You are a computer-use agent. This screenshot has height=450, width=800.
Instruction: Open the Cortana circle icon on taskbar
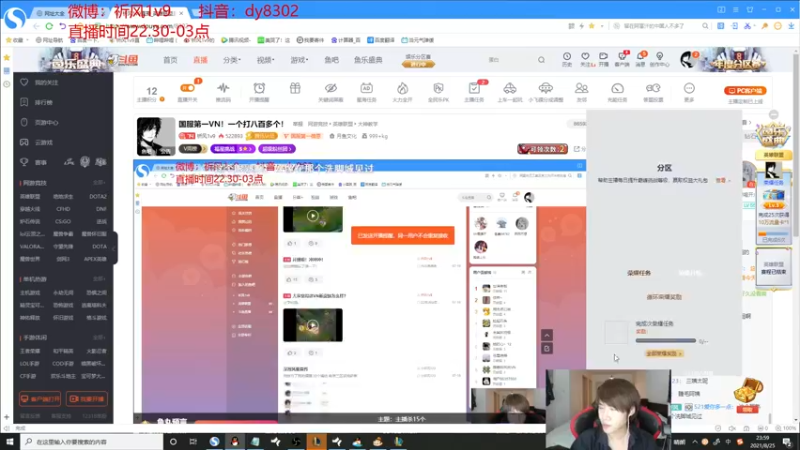tap(173, 442)
